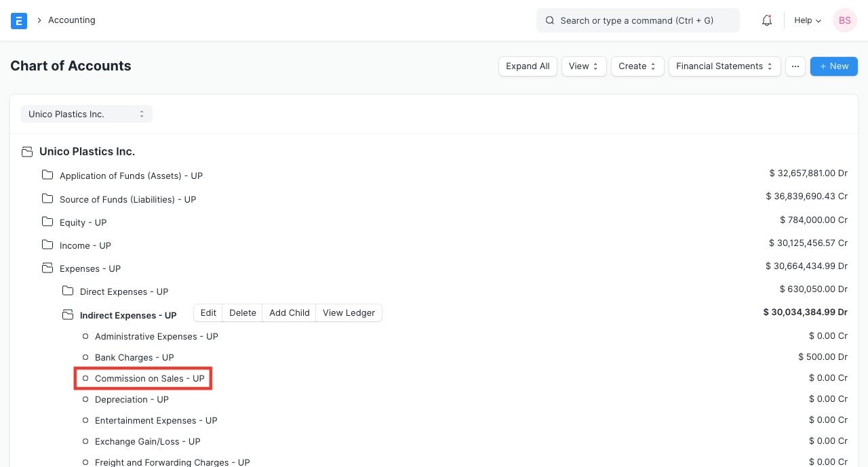This screenshot has height=467, width=868.
Task: Open the Help menu
Action: 807,20
